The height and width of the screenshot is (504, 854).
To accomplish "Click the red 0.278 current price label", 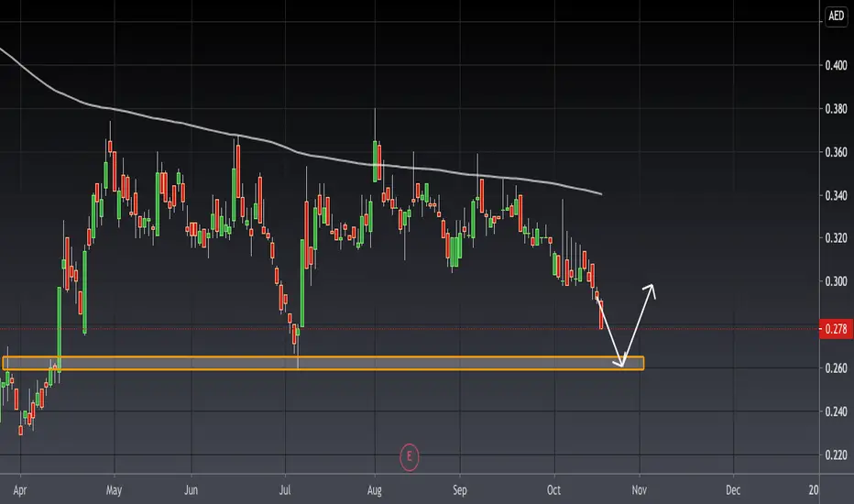I will pyautogui.click(x=836, y=329).
